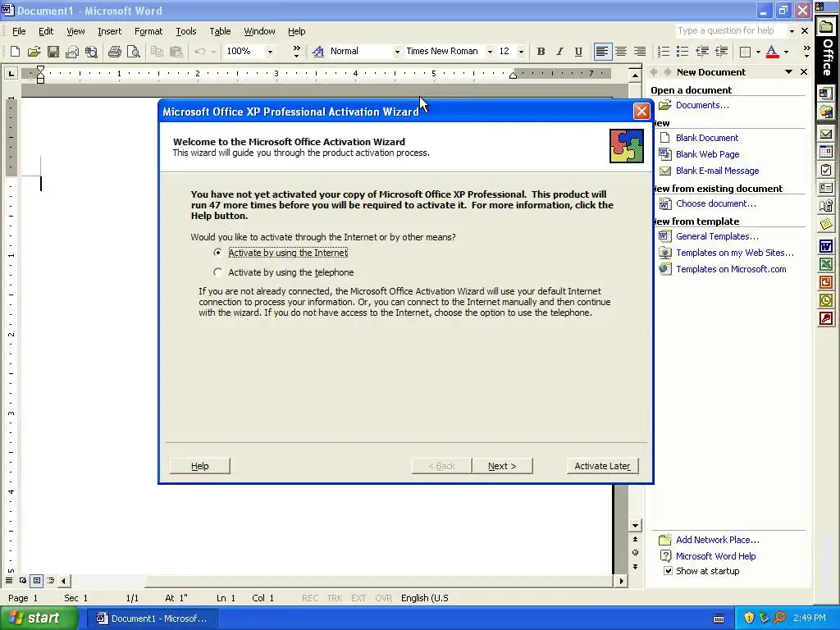Open the Edit menu
The width and height of the screenshot is (840, 630).
(46, 31)
